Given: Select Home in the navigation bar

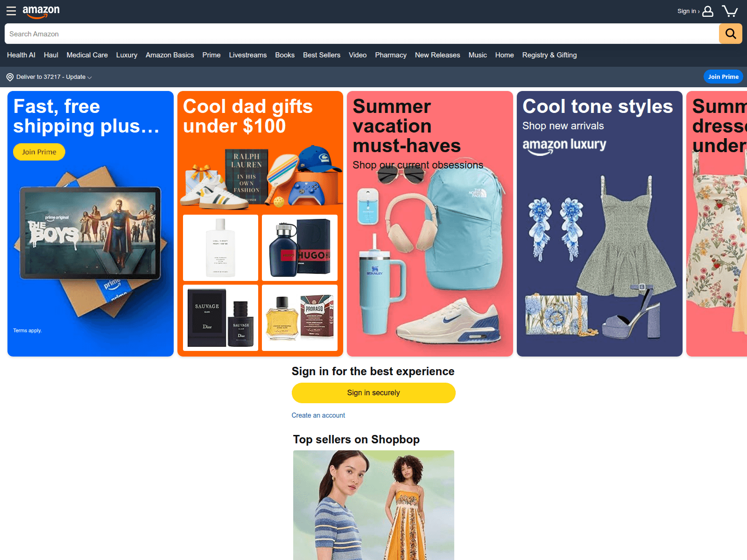Looking at the screenshot, I should [505, 55].
